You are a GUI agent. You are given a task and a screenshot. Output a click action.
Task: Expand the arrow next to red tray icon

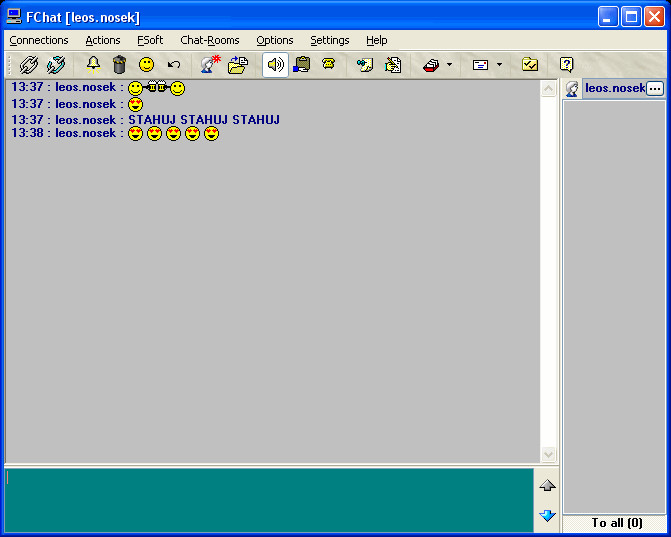(x=449, y=65)
